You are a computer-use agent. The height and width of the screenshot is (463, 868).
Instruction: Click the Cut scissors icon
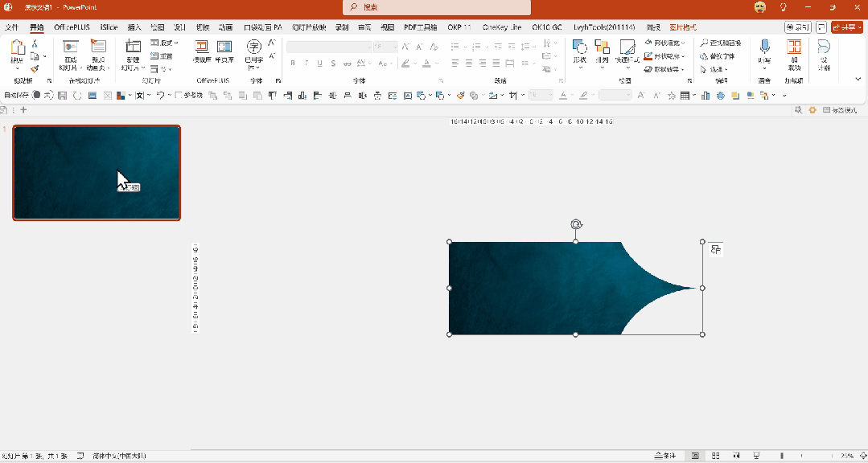[35, 43]
